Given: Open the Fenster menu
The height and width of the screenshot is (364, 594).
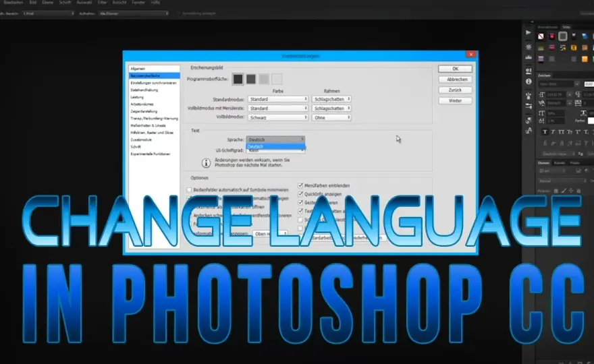Looking at the screenshot, I should pos(138,2).
